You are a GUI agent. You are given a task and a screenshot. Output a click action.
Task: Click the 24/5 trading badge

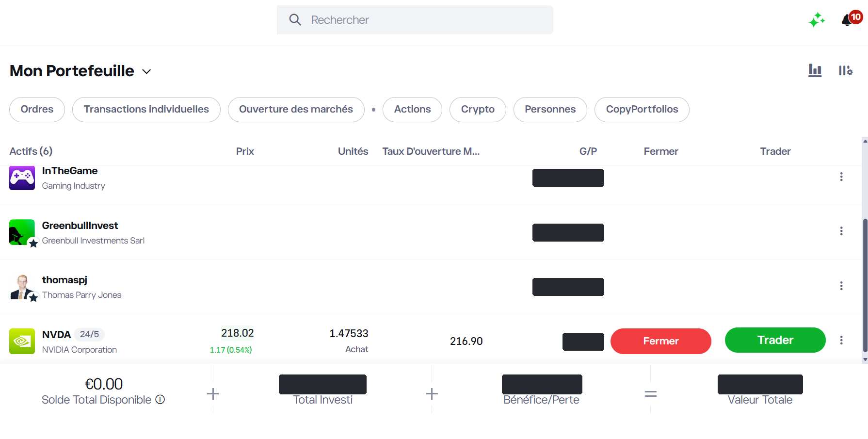(x=89, y=334)
